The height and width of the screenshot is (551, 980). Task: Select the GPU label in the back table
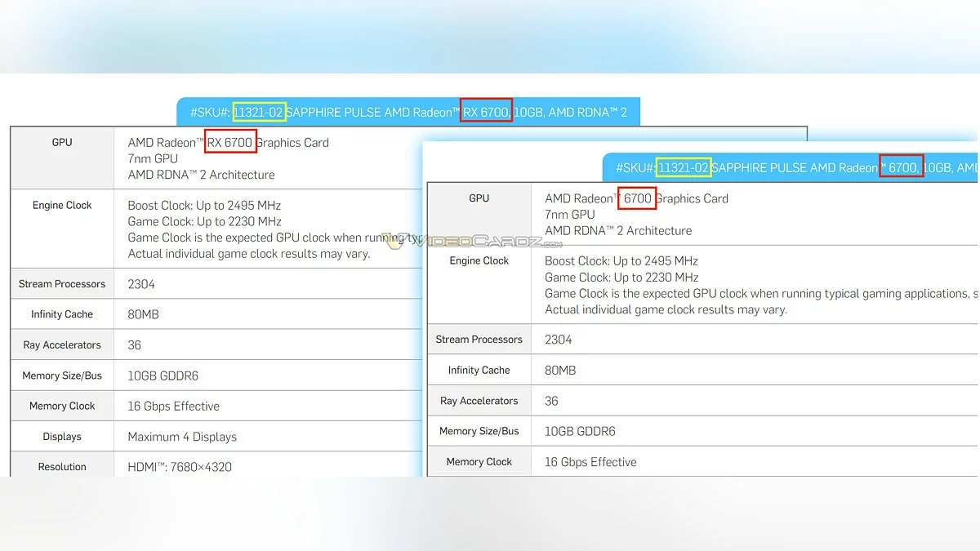62,142
